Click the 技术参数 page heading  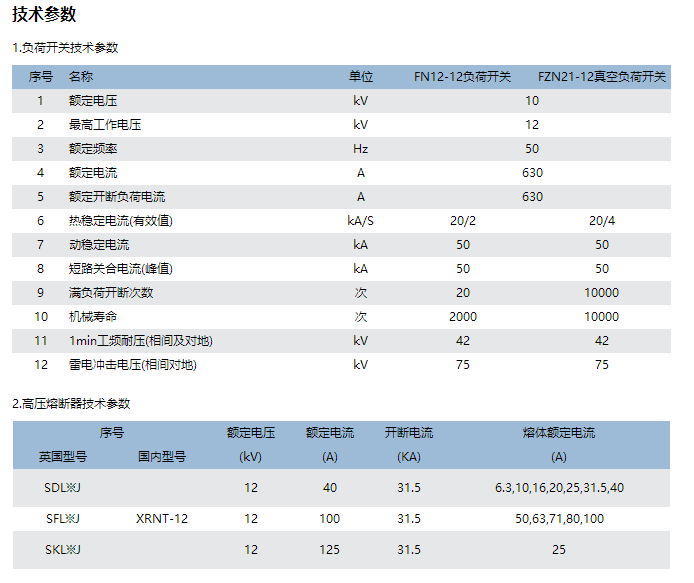43,15
